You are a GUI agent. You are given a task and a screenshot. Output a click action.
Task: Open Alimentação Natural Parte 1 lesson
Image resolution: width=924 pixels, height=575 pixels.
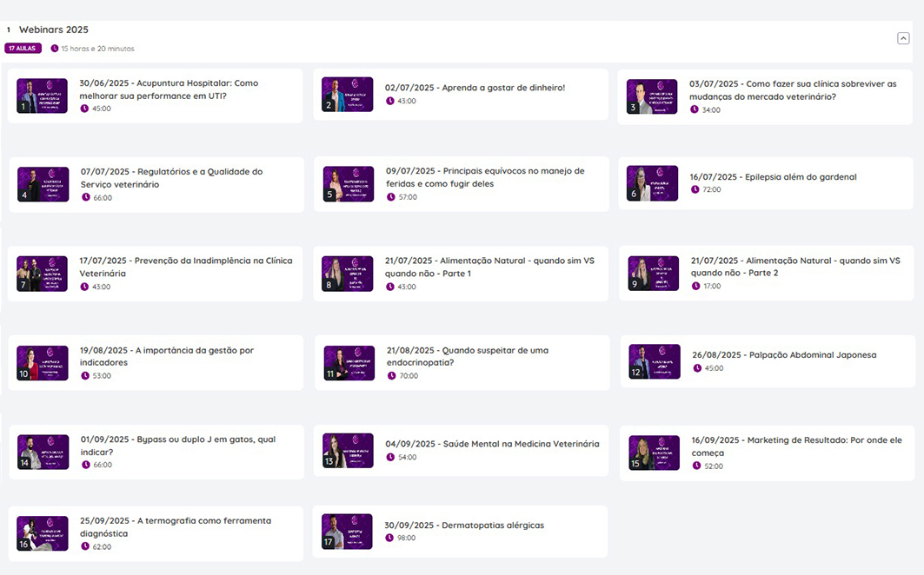click(x=489, y=267)
